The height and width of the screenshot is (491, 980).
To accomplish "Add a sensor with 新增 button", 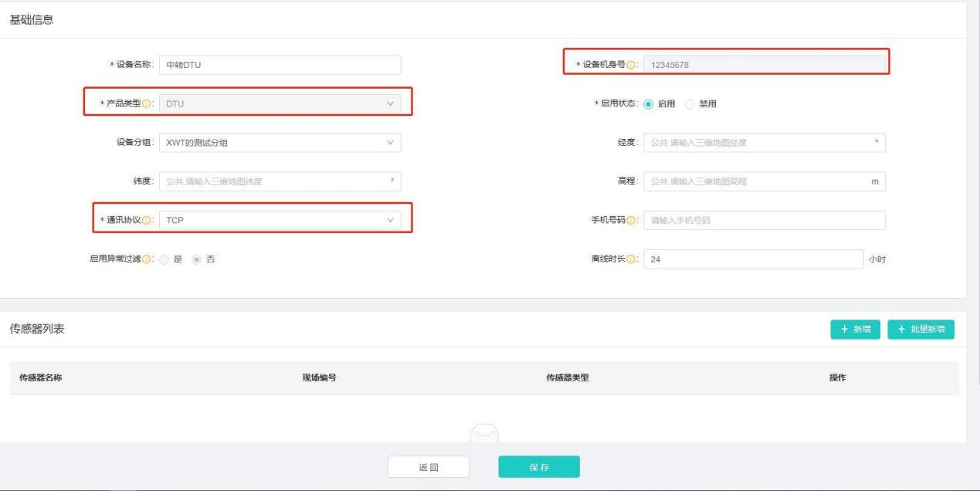I will point(855,330).
